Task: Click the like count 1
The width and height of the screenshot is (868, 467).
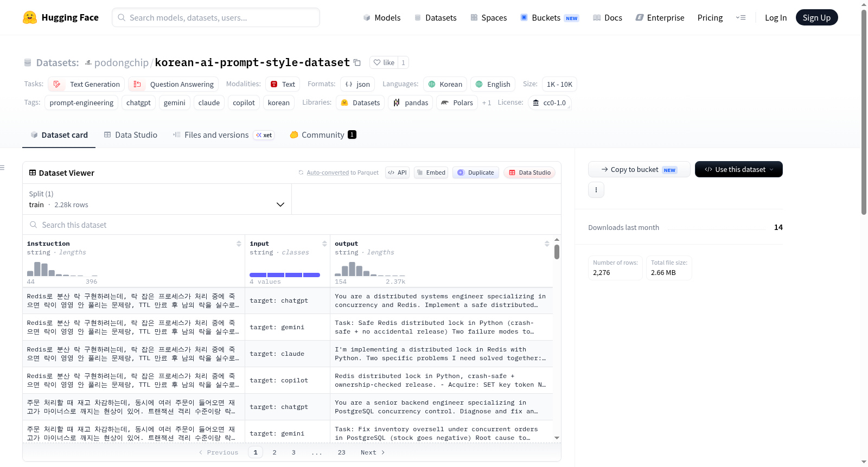Action: point(403,62)
